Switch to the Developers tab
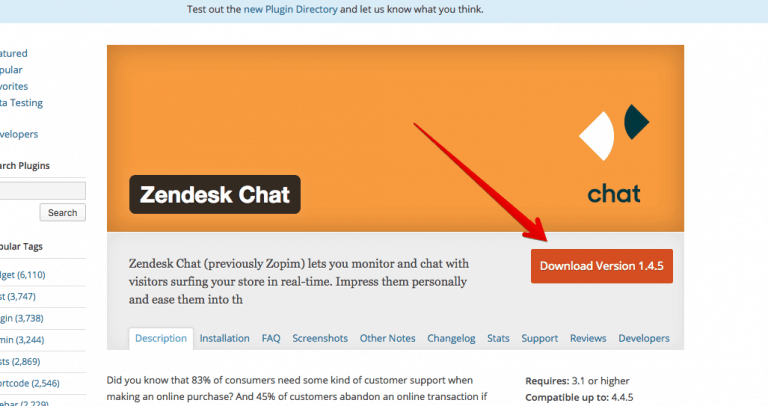 click(644, 338)
